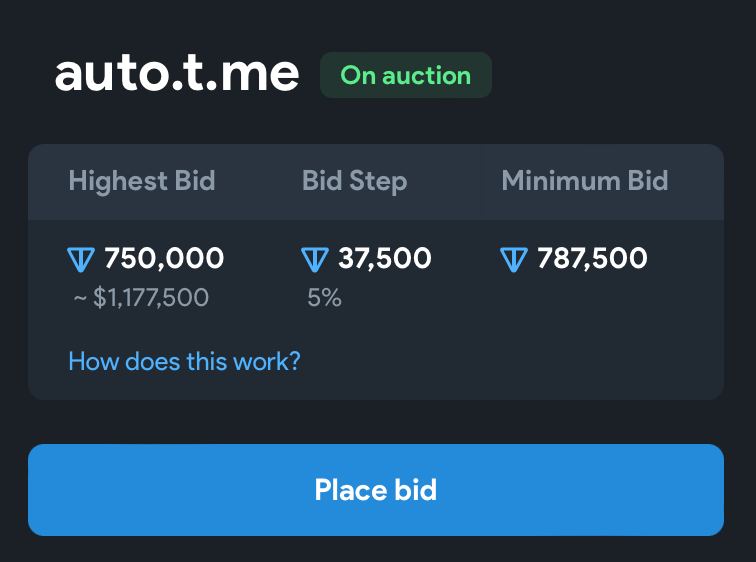Click the TON icon beside 787,500
756x562 pixels.
click(514, 259)
